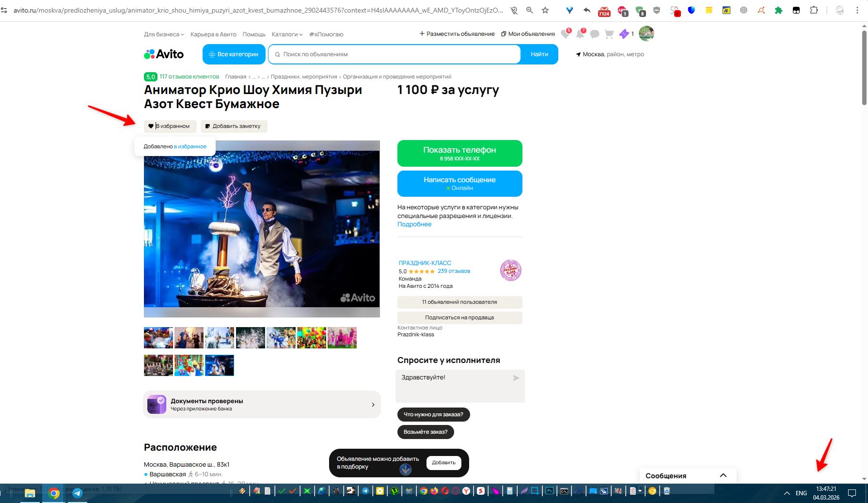This screenshot has width=868, height=503.
Task: Click the Найти search button
Action: [x=539, y=54]
